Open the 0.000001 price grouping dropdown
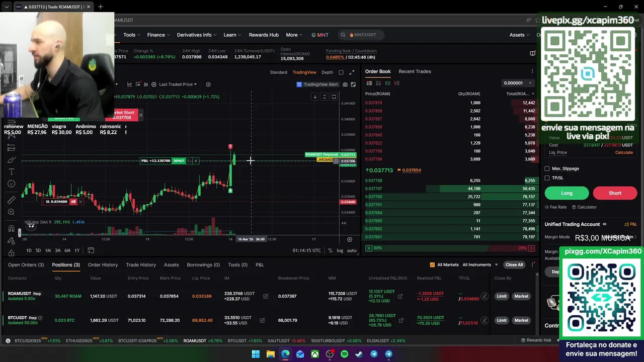This screenshot has width=644, height=362. pos(518,83)
